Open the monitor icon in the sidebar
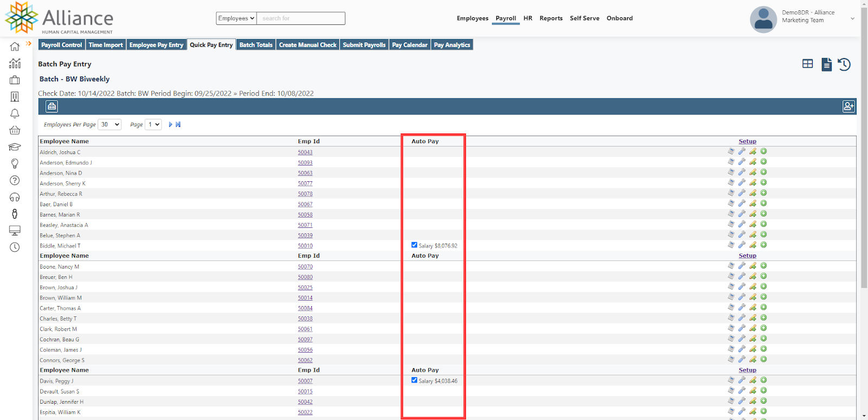 (15, 231)
